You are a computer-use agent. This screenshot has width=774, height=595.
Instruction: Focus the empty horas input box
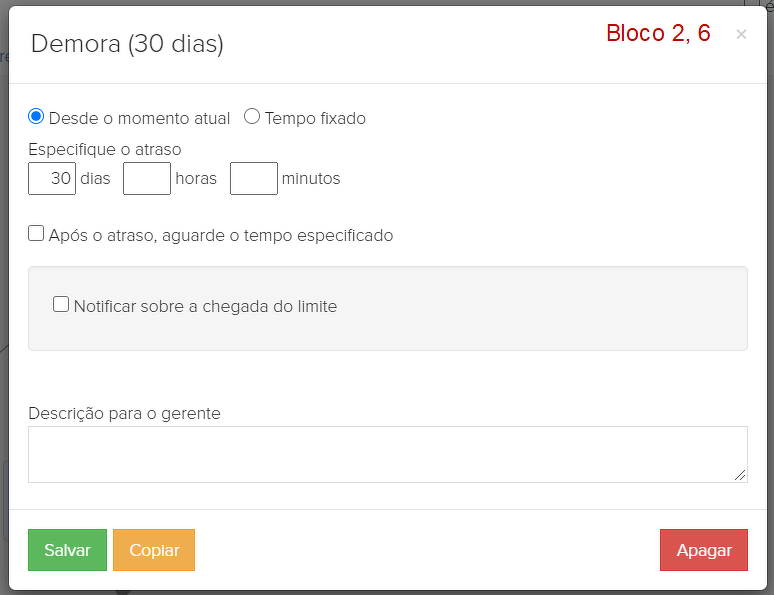pos(147,179)
